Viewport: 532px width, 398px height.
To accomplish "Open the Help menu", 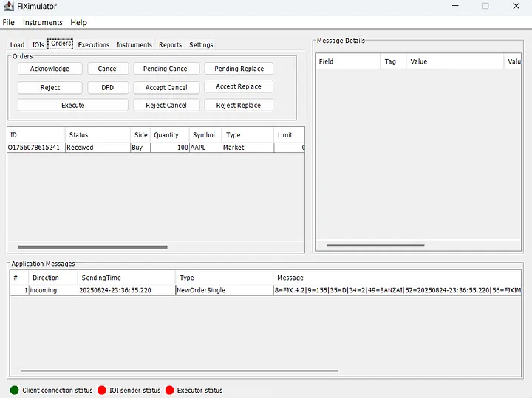I will click(79, 22).
